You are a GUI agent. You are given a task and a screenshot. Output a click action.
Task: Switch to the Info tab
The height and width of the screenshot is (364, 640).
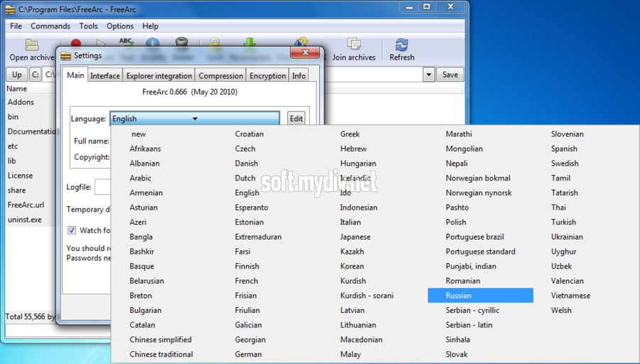tap(299, 75)
